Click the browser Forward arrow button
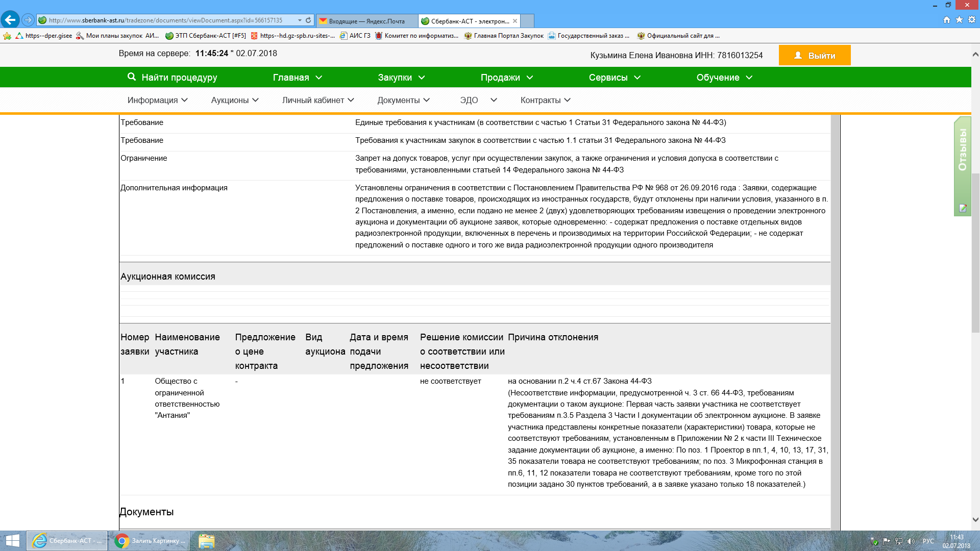Screen dimensions: 980x551 click(28, 20)
